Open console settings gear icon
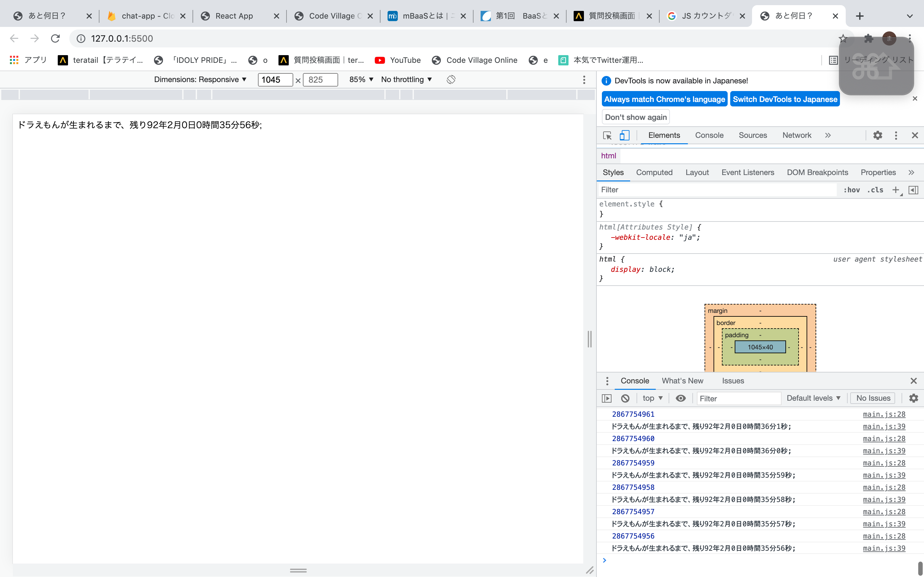 (x=913, y=398)
